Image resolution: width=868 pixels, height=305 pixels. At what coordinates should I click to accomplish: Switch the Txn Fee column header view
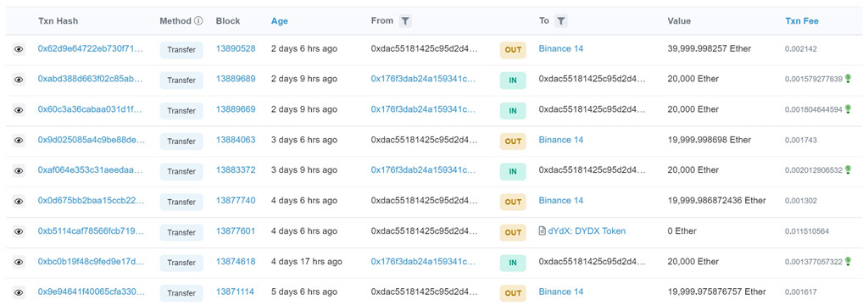coord(802,21)
